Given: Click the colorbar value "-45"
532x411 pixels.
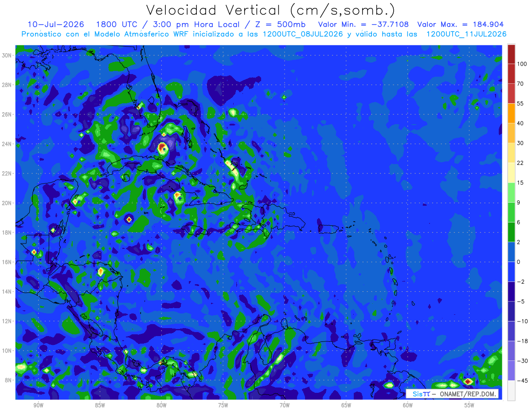Looking at the screenshot, I should [522, 380].
